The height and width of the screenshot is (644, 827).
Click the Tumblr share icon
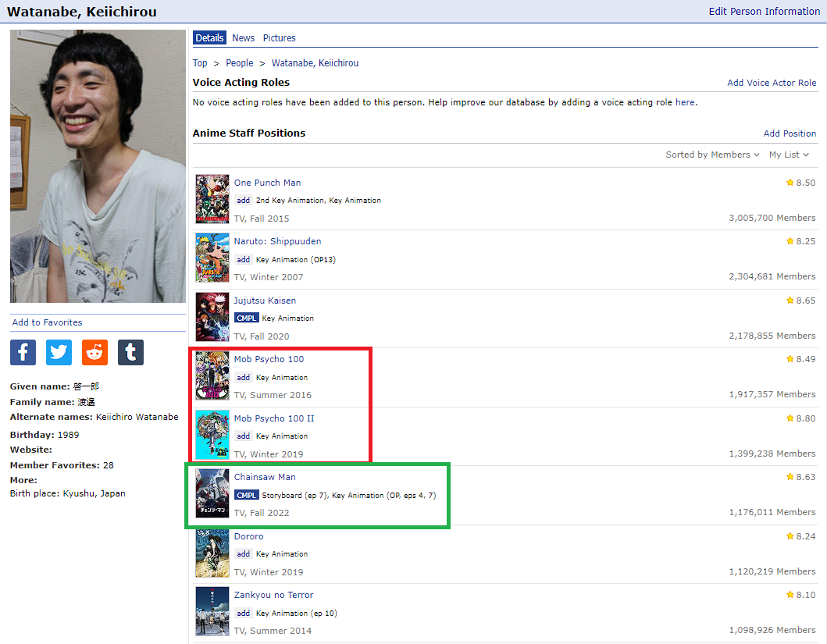130,352
